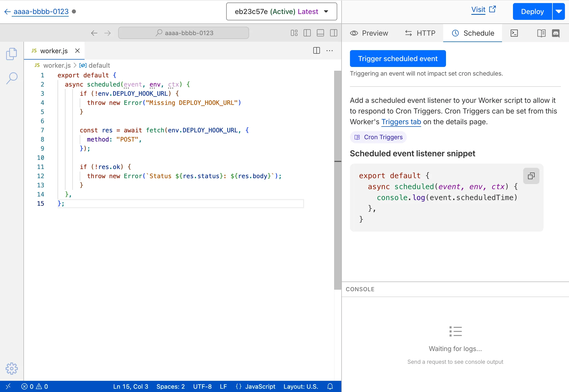Change line ending via LF

(x=223, y=386)
